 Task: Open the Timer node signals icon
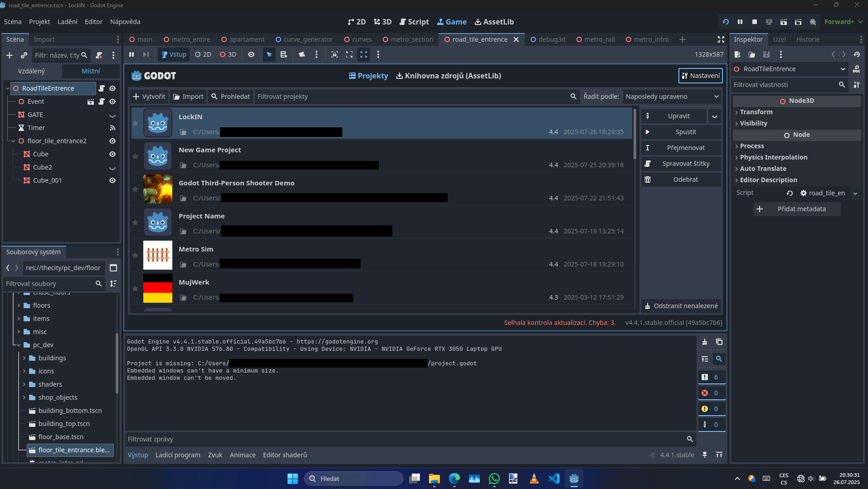(x=112, y=128)
